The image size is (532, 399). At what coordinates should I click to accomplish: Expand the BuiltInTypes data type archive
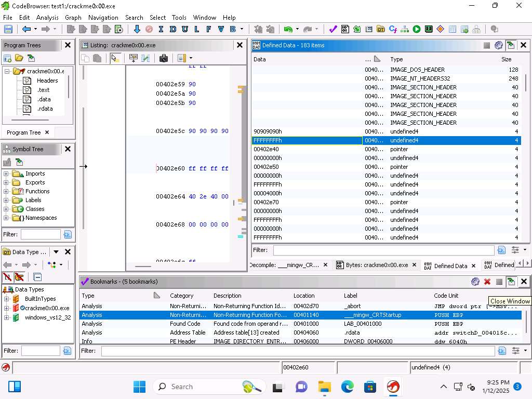(6, 299)
